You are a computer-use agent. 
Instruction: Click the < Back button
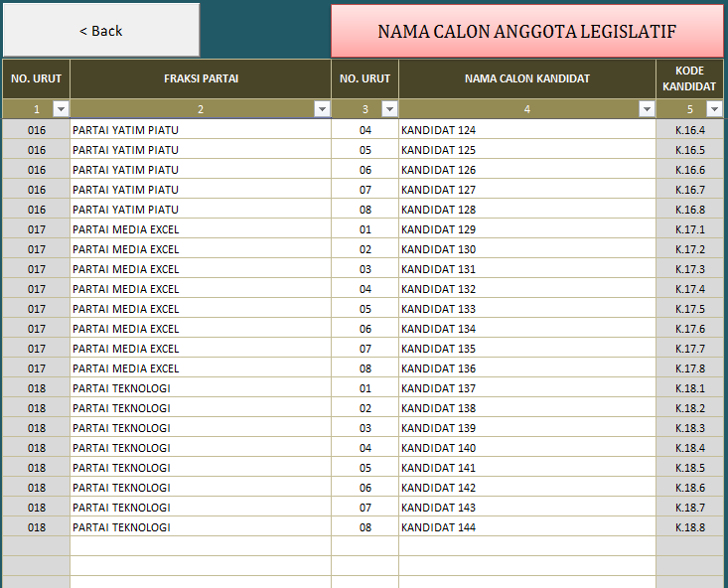click(x=101, y=31)
